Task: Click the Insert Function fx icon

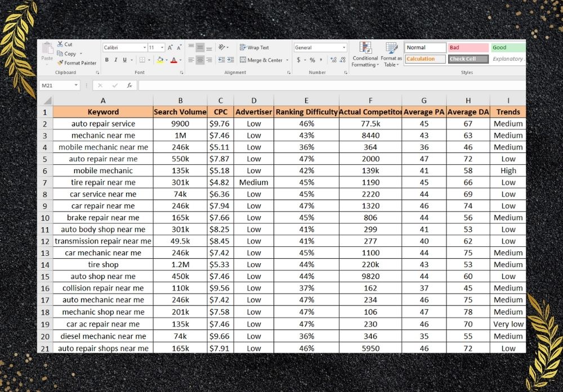Action: pyautogui.click(x=129, y=85)
